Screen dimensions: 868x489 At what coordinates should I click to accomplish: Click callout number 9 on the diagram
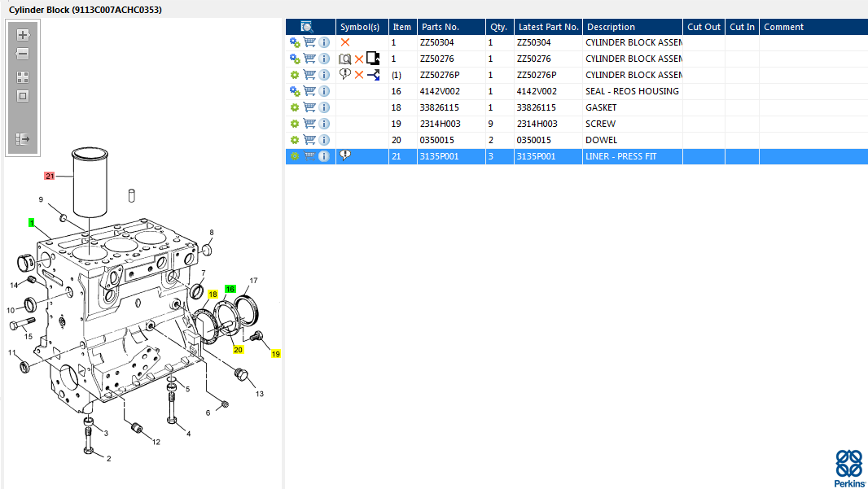tap(41, 199)
